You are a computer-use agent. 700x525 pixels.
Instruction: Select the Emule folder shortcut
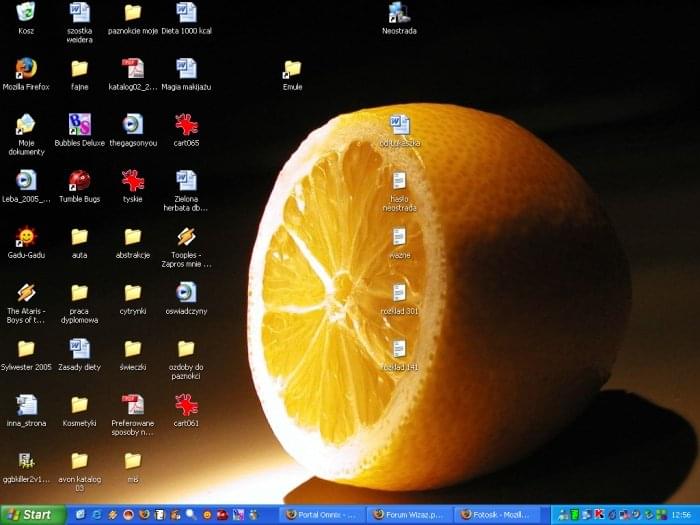[292, 69]
